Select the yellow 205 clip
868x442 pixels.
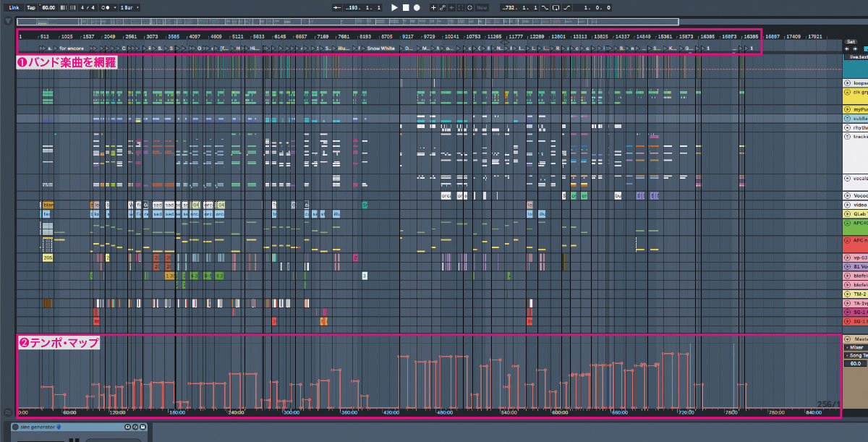pyautogui.click(x=48, y=258)
